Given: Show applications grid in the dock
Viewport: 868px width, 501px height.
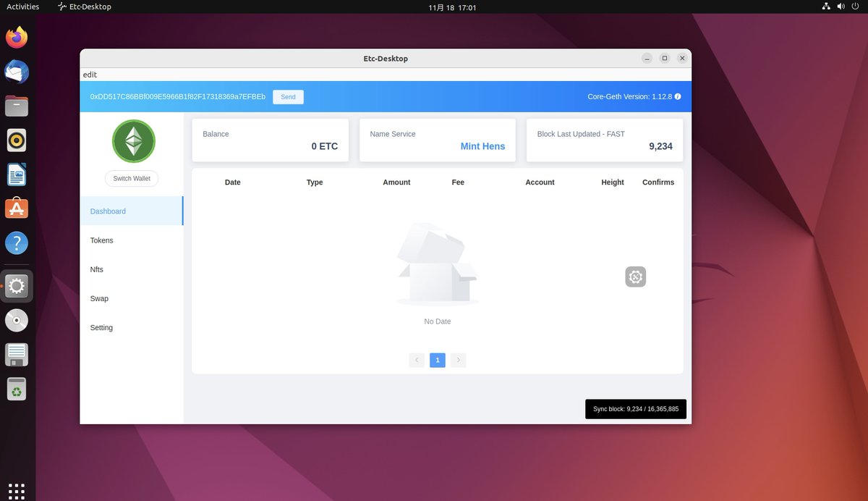Looking at the screenshot, I should pyautogui.click(x=17, y=491).
